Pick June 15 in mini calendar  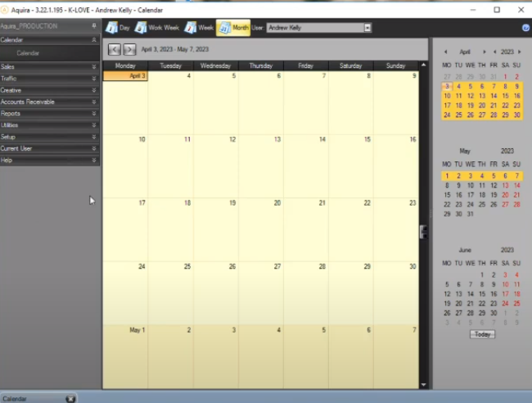click(482, 294)
